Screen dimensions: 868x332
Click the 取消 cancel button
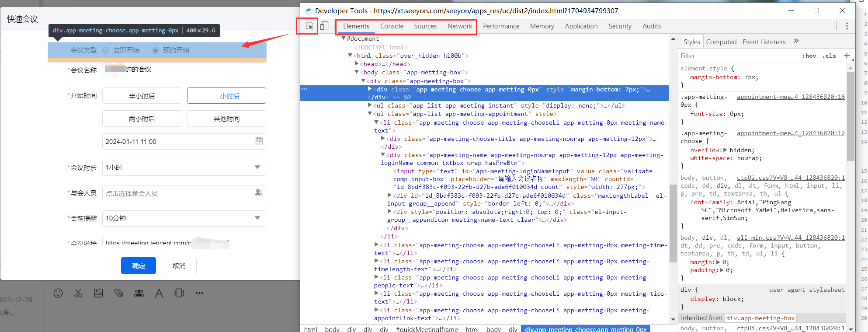coord(179,266)
